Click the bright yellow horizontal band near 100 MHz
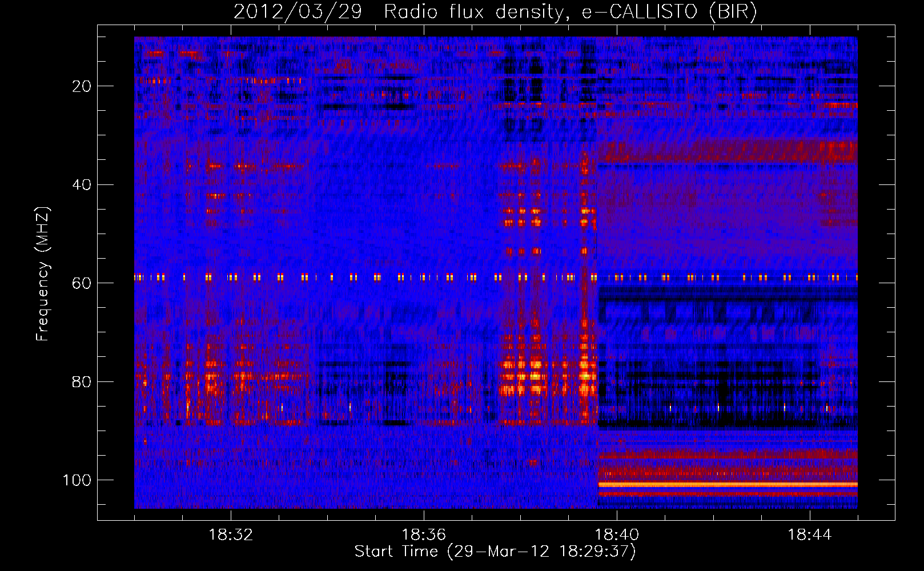 (728, 485)
